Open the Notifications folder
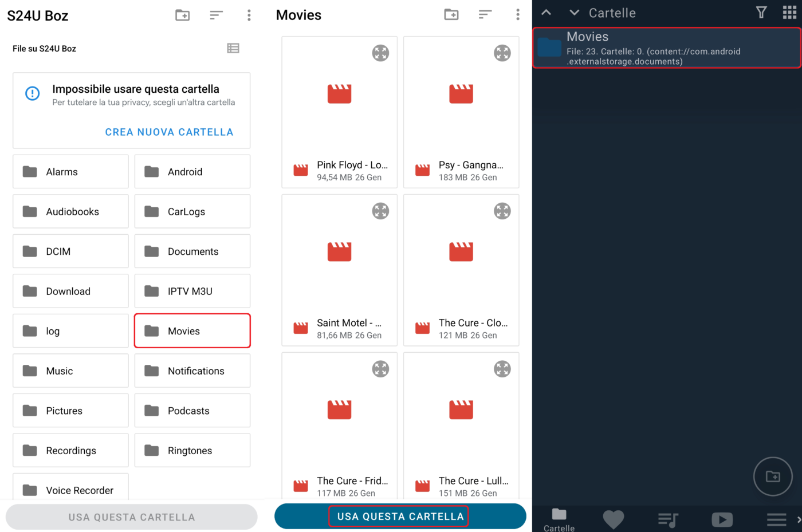802x532 pixels. click(x=192, y=371)
